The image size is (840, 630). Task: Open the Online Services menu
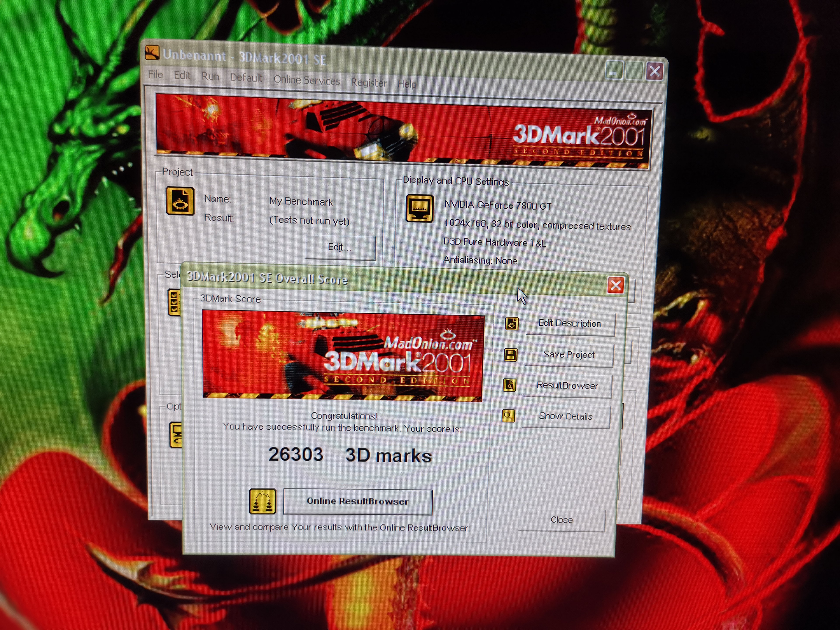click(306, 80)
